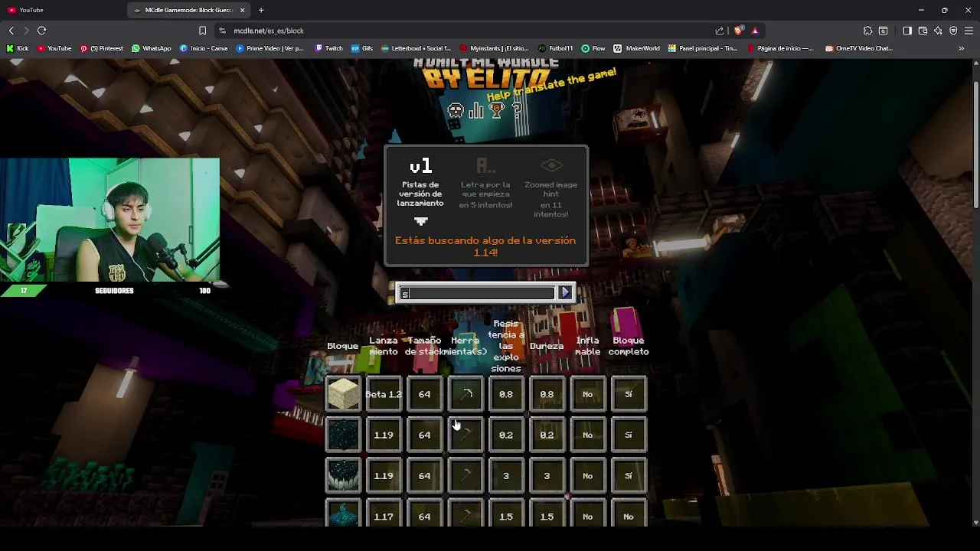Minimize the browser window

(921, 10)
